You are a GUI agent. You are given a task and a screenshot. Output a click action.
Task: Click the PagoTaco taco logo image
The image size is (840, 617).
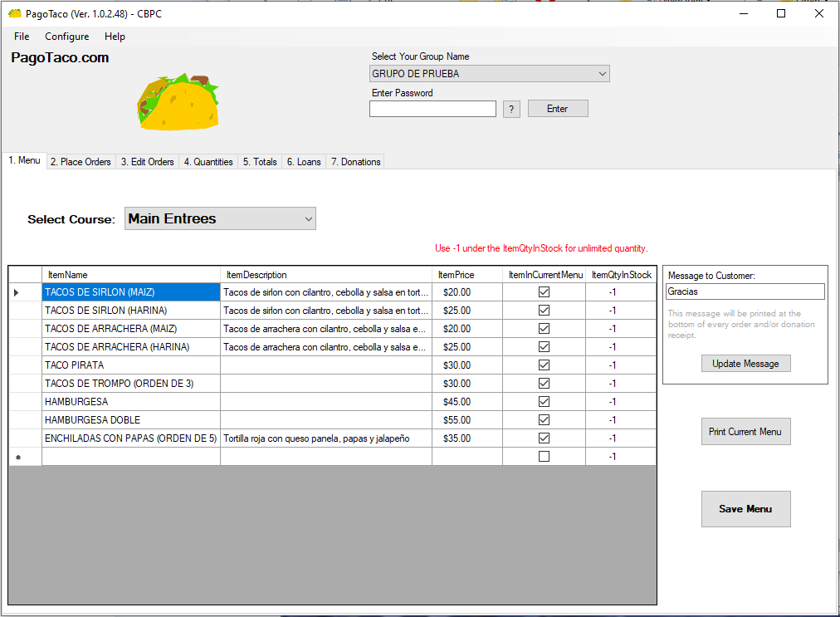[178, 102]
